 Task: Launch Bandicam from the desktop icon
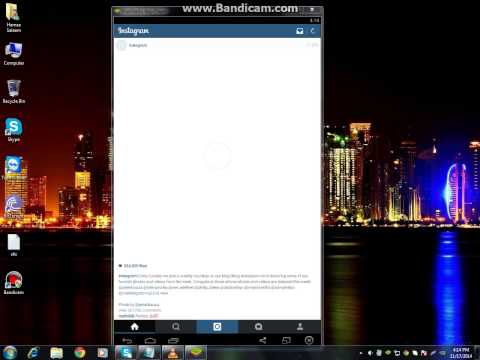click(x=14, y=283)
